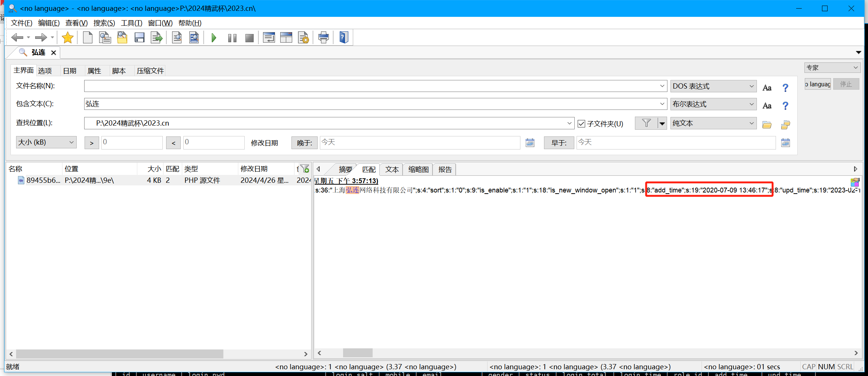Open the blue help book icon
Image resolution: width=868 pixels, height=376 pixels.
pyautogui.click(x=344, y=37)
